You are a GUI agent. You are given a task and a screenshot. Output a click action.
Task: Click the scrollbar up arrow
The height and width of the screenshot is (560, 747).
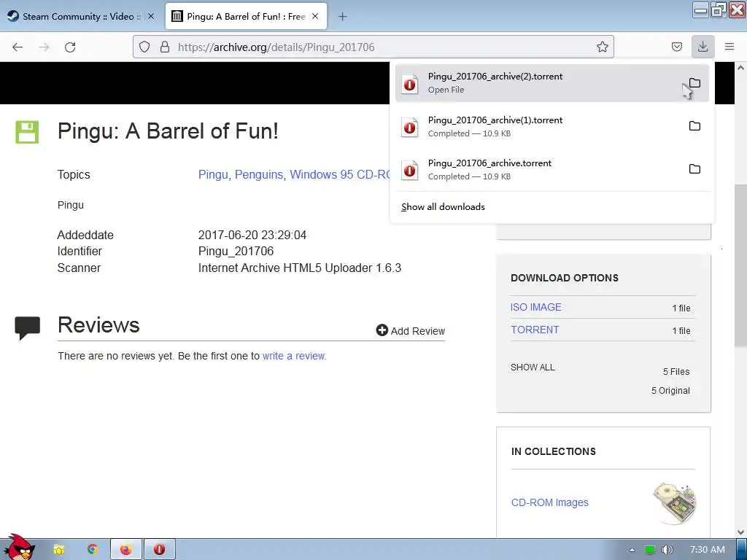(740, 68)
